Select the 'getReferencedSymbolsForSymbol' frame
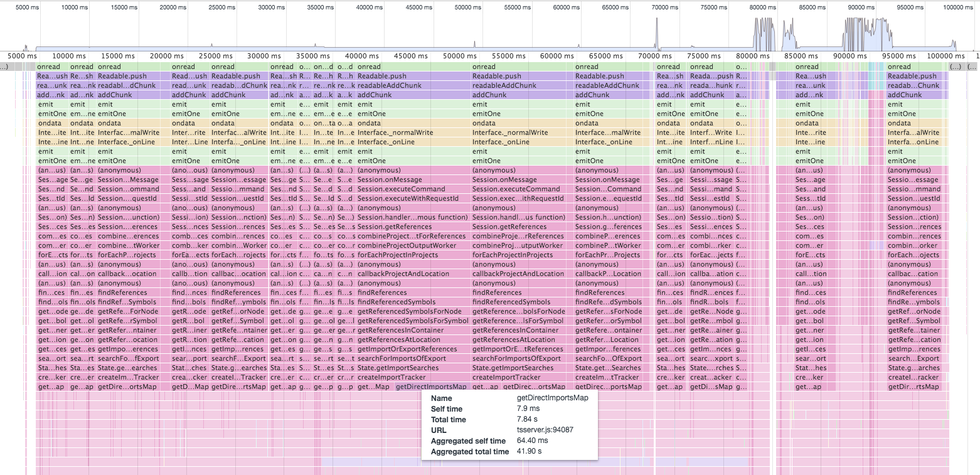Viewport: 980px width, 475px height. click(x=412, y=321)
